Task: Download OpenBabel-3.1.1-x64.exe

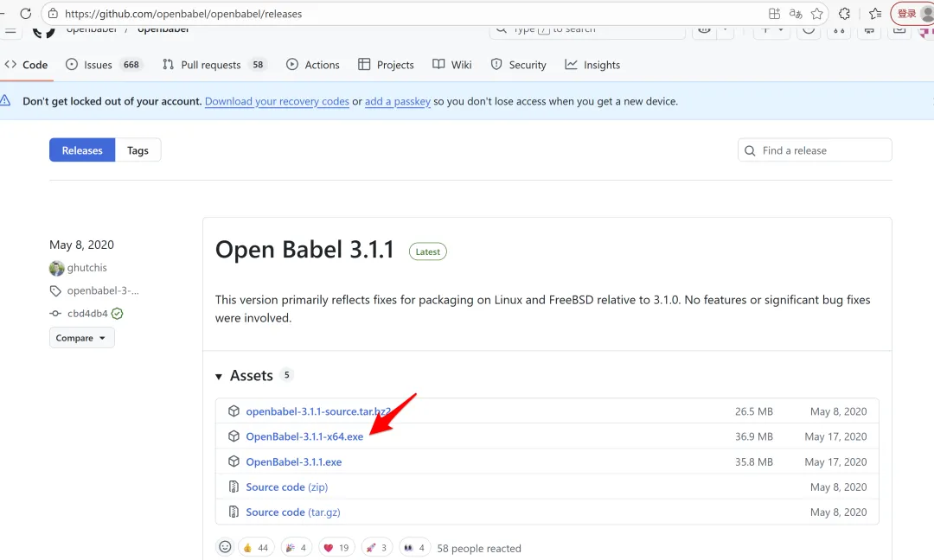Action: point(304,436)
